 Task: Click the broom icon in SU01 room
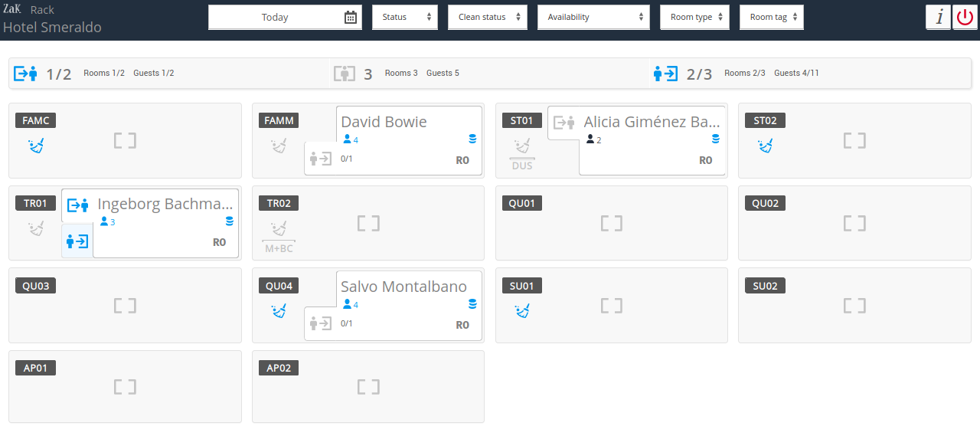pyautogui.click(x=522, y=310)
